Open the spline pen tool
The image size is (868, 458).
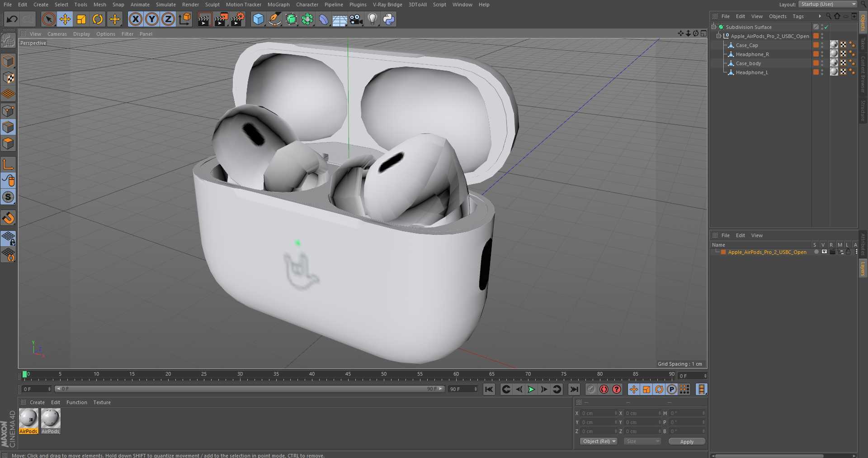tap(274, 19)
